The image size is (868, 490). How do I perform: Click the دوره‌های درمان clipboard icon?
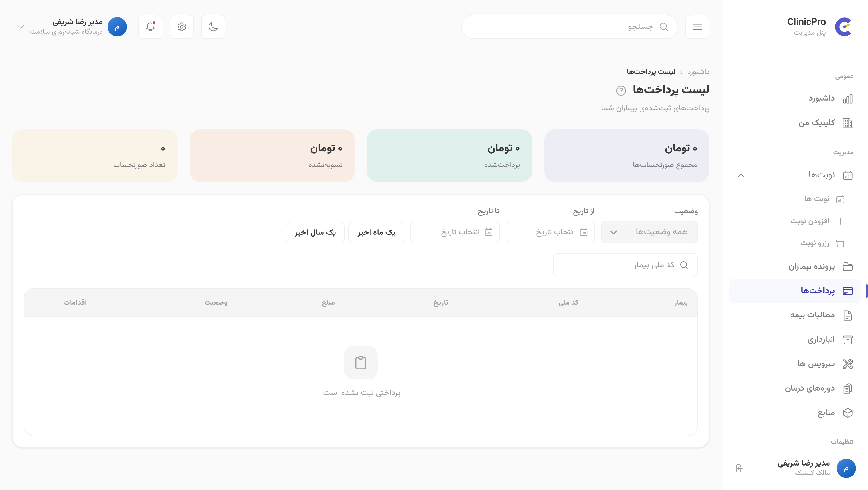pyautogui.click(x=848, y=388)
